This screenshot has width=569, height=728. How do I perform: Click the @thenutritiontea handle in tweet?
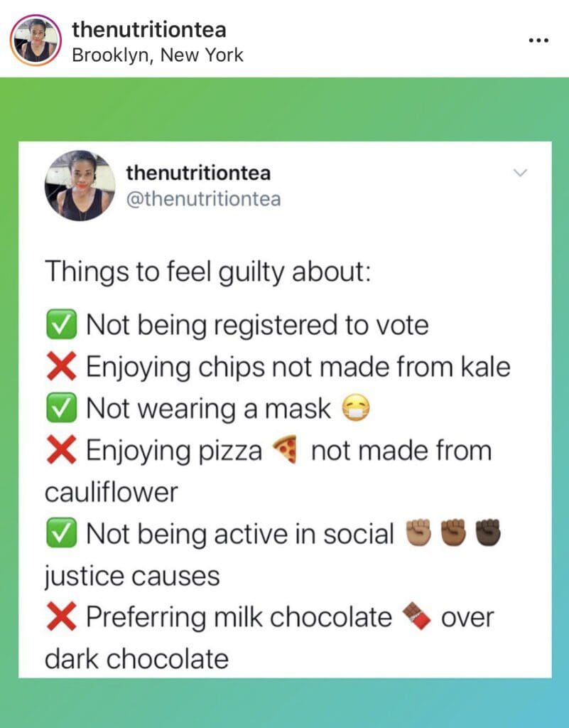click(x=204, y=199)
